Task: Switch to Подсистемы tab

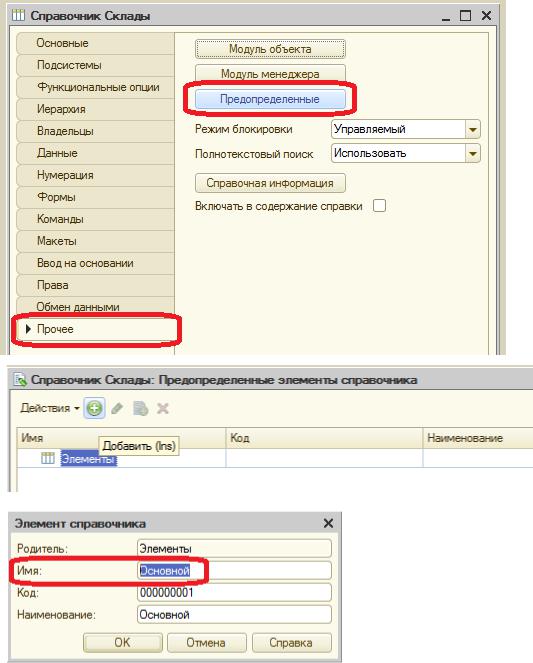Action: click(96, 65)
